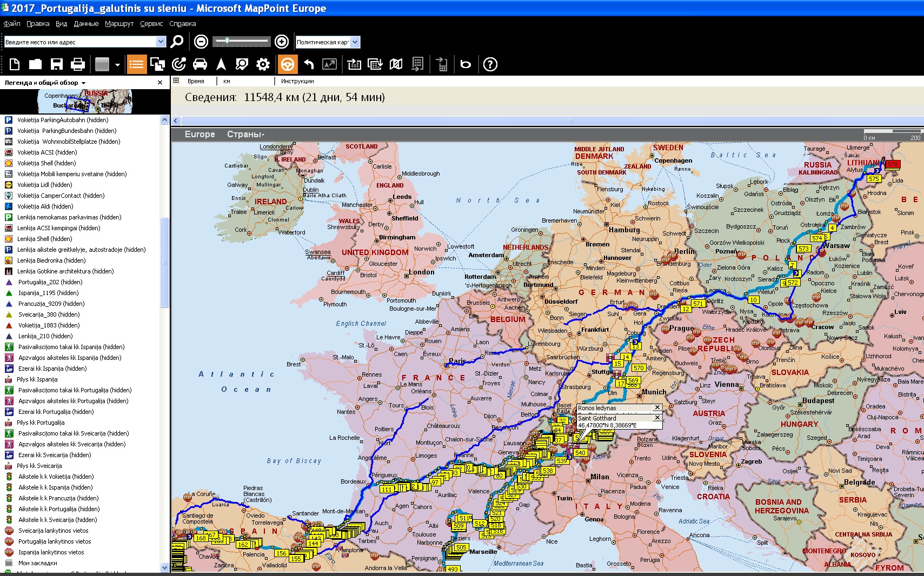This screenshot has height=576, width=924.
Task: Open the Сервис menu
Action: click(x=151, y=24)
